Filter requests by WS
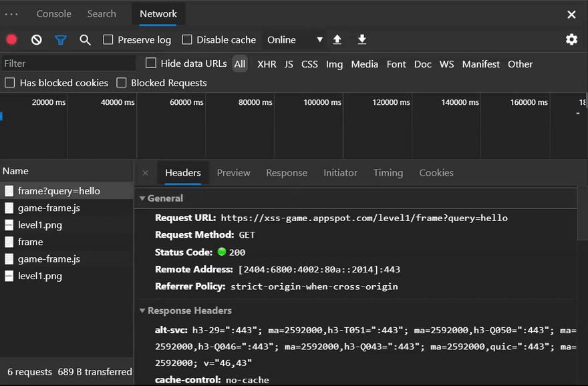The image size is (588, 386). click(x=446, y=65)
